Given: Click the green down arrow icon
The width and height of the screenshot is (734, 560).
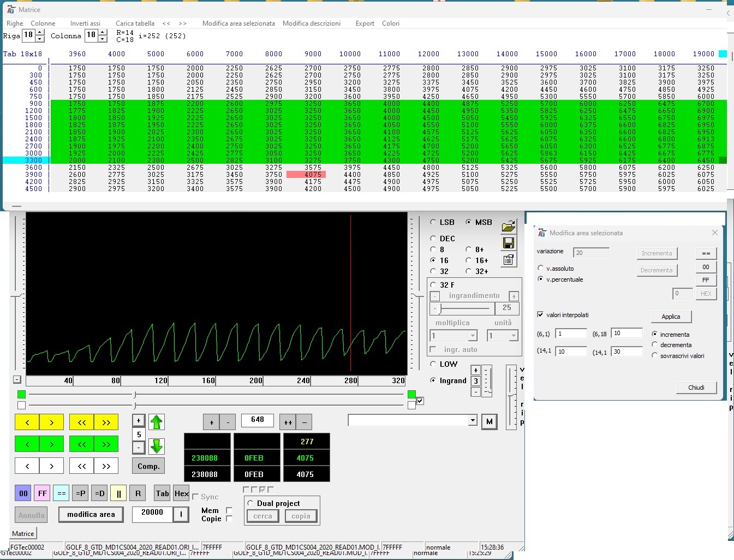Looking at the screenshot, I should (x=157, y=446).
